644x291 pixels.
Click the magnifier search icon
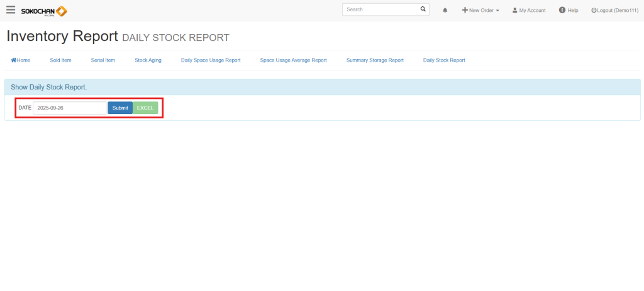point(423,9)
